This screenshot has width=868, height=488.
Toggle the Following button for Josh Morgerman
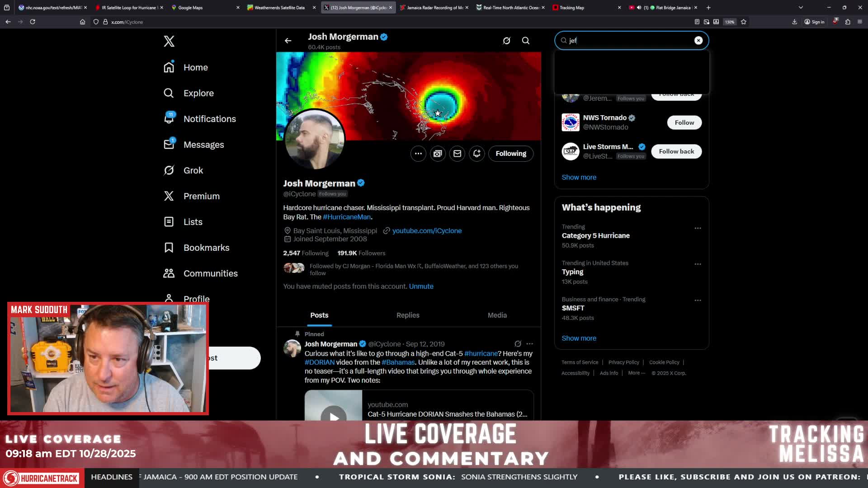[x=511, y=154]
